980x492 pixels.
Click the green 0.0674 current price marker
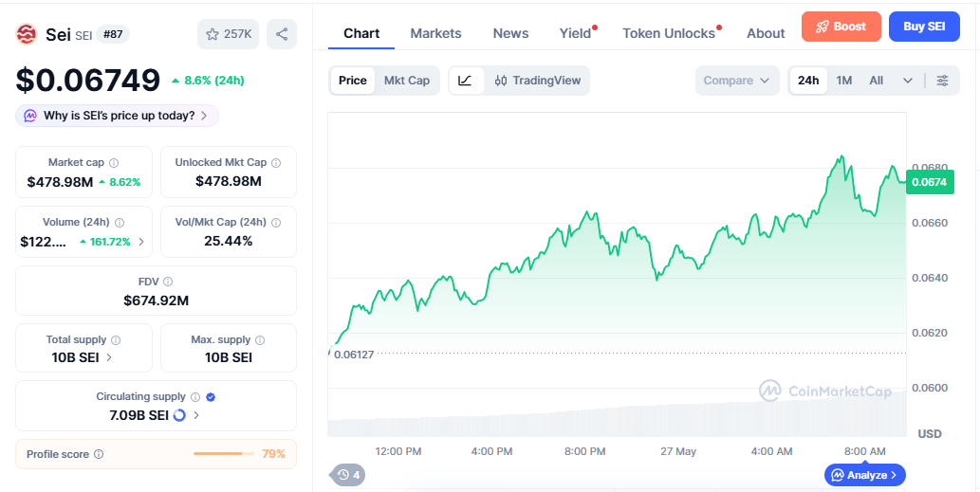[x=930, y=182]
